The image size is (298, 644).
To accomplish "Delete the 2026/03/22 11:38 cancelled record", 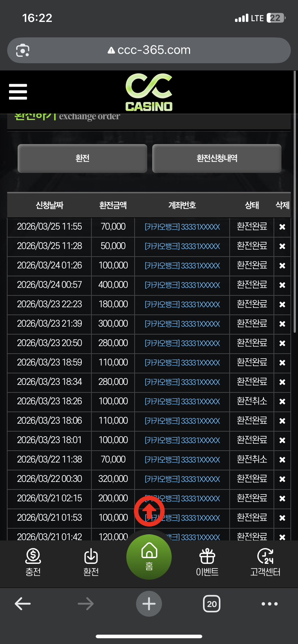I will click(282, 460).
